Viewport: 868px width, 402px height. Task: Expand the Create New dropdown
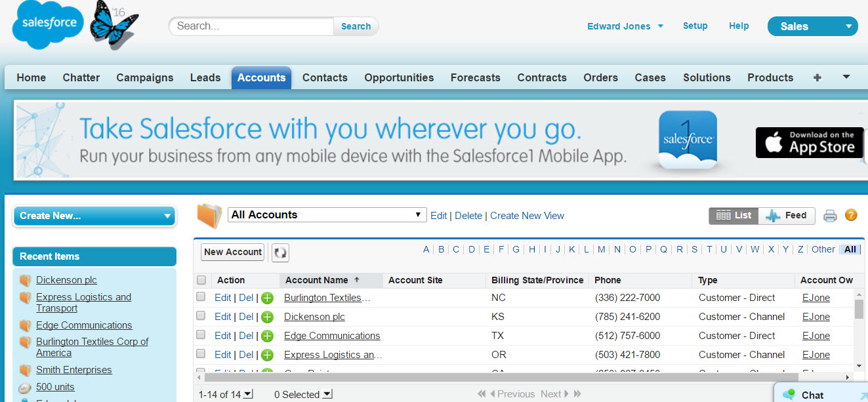point(94,216)
